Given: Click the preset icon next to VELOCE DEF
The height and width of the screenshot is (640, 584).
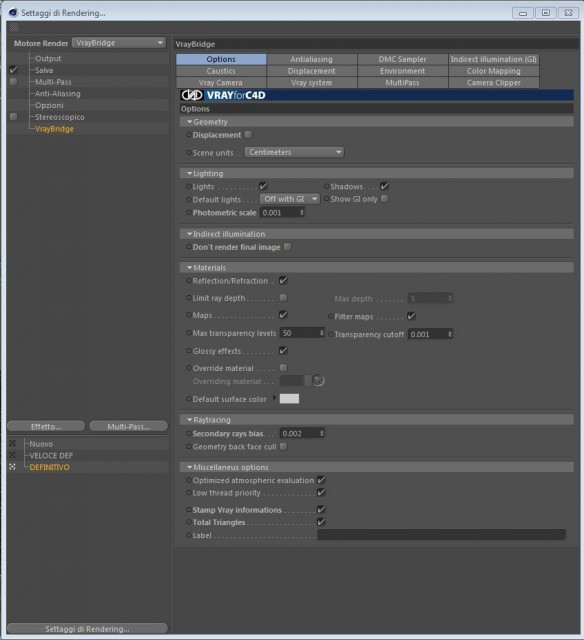Looking at the screenshot, I should (12, 455).
